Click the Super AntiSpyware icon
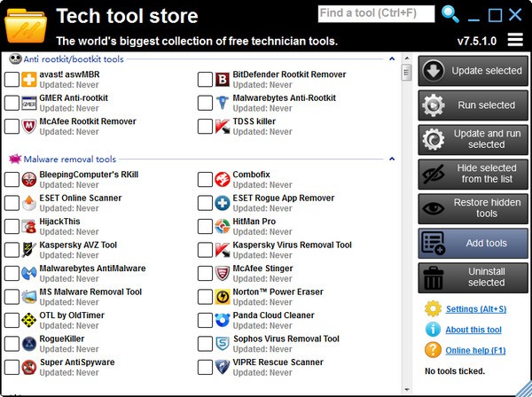 pyautogui.click(x=29, y=366)
